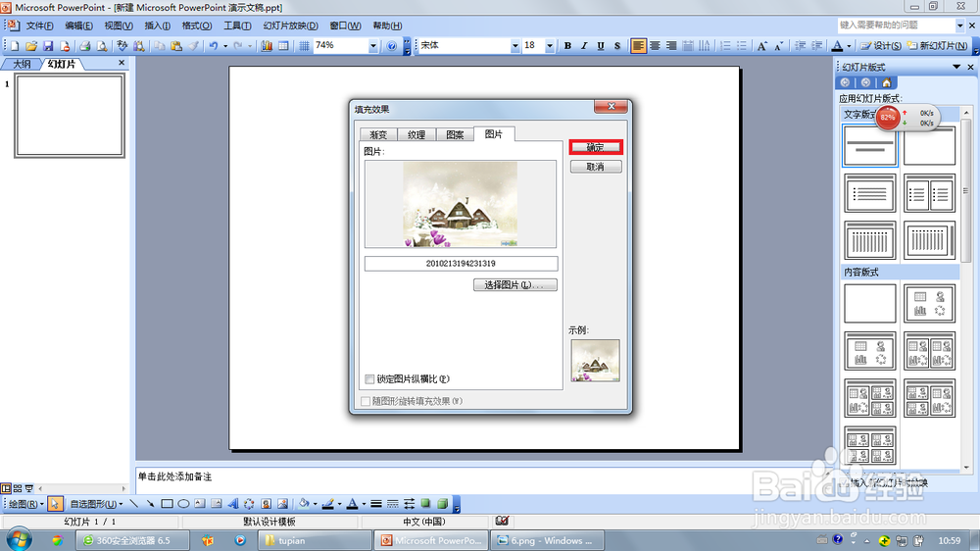Right-align text using toolbar icon
The height and width of the screenshot is (551, 980).
[x=671, y=46]
